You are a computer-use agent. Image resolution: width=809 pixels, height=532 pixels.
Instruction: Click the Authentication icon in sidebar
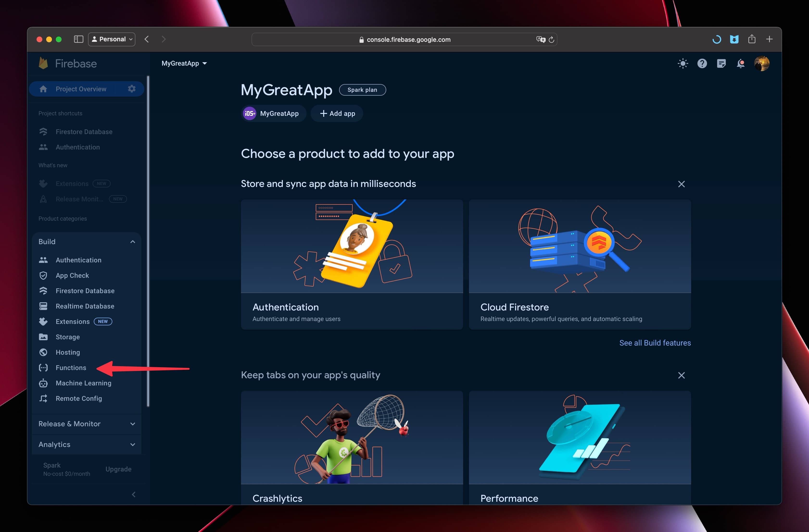pyautogui.click(x=44, y=260)
